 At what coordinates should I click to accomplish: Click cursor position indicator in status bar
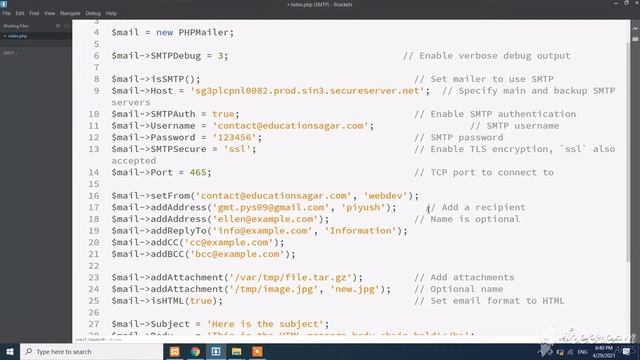tap(91, 339)
